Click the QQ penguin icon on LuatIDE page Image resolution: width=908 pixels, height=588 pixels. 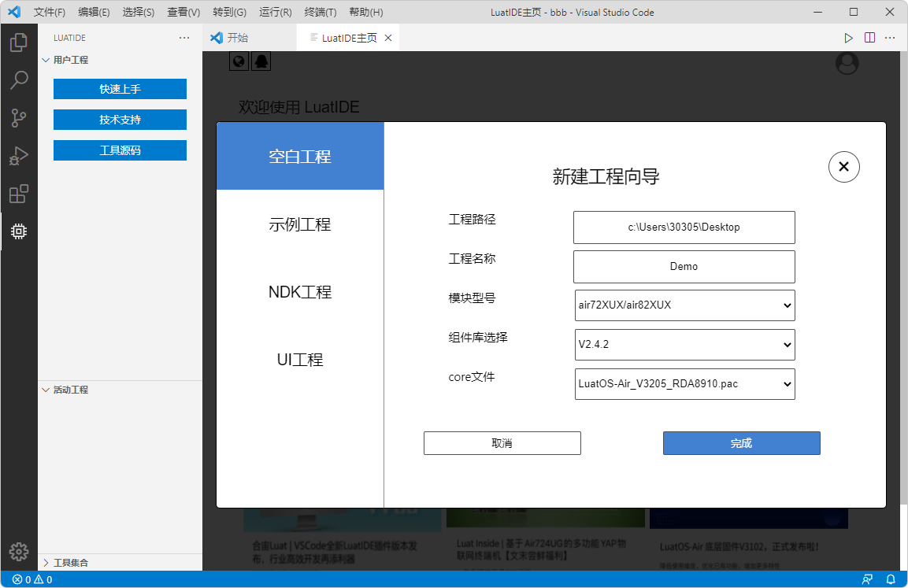261,61
